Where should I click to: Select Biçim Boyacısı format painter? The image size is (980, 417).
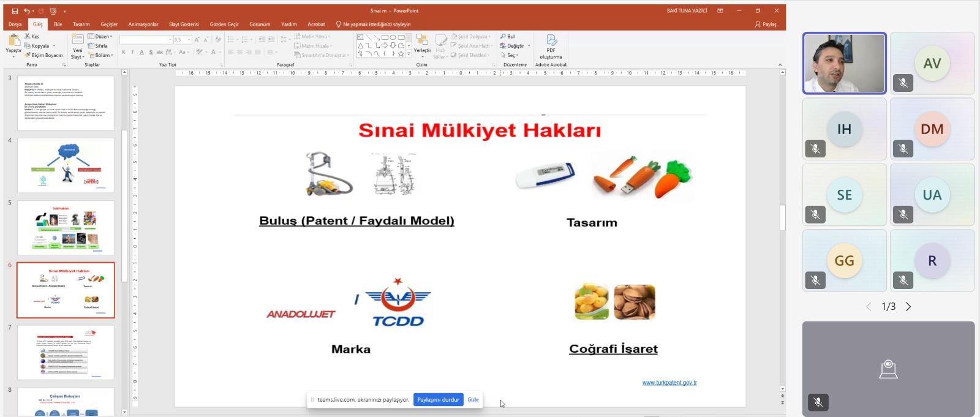coord(44,55)
